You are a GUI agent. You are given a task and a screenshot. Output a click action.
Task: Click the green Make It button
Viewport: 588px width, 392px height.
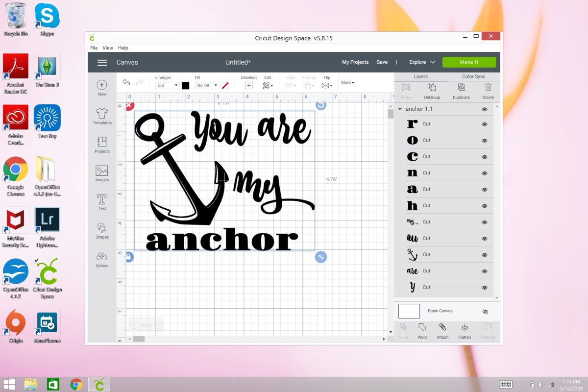pos(469,62)
